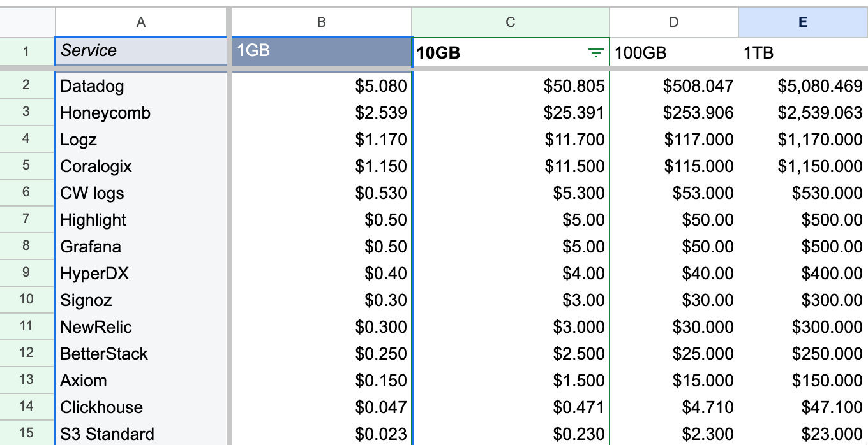Select the Clickhouse cell

[x=141, y=407]
